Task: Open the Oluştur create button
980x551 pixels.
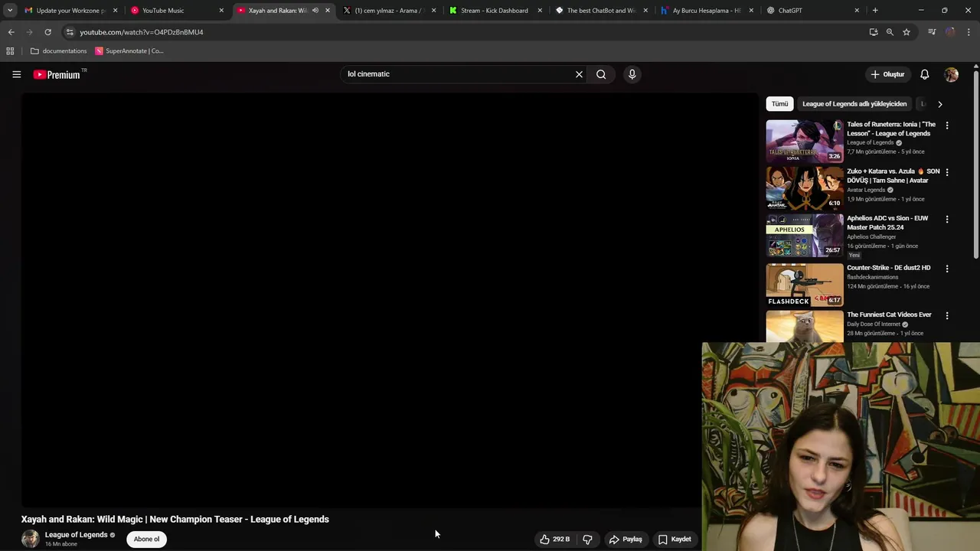Action: click(887, 74)
